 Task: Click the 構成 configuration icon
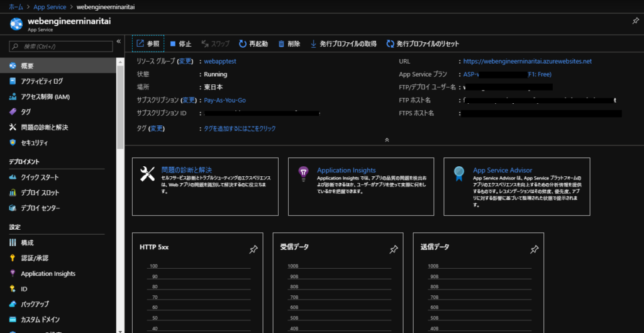(13, 242)
